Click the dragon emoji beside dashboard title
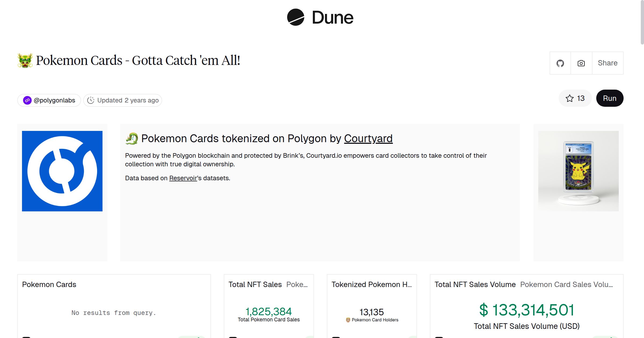 (x=25, y=60)
